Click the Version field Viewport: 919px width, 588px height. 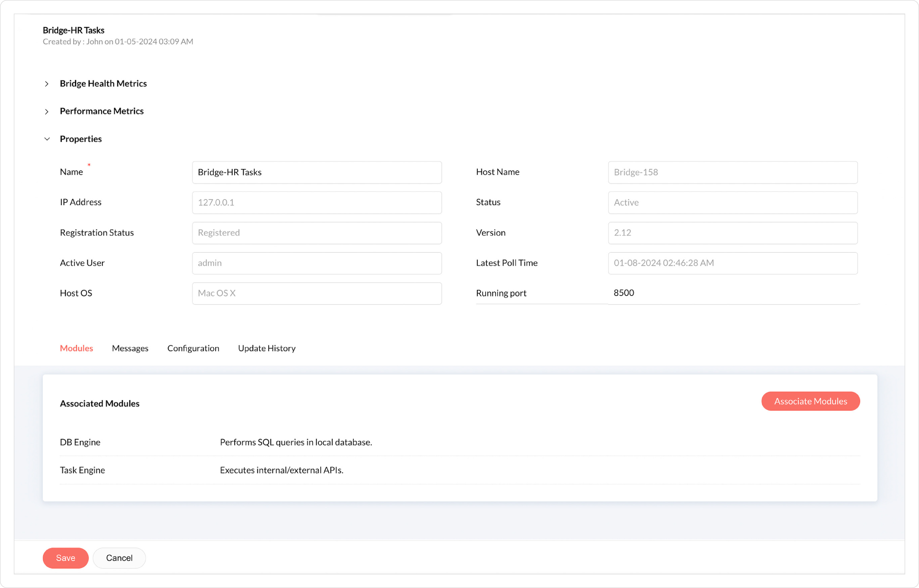click(733, 232)
